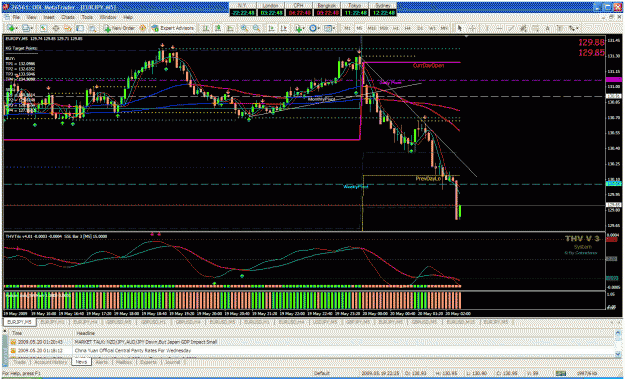Select the Crosshair tool
This screenshot has width=625, height=379.
tap(472, 28)
